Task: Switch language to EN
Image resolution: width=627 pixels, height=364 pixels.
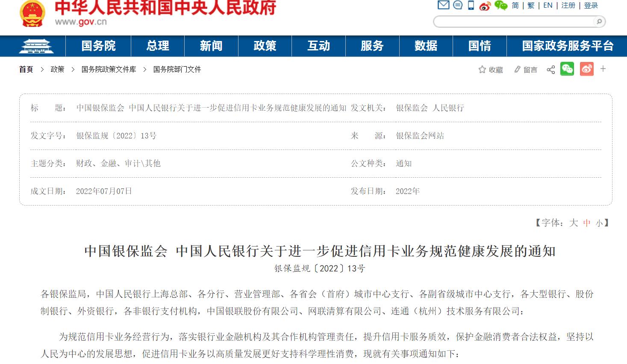Action: point(548,6)
